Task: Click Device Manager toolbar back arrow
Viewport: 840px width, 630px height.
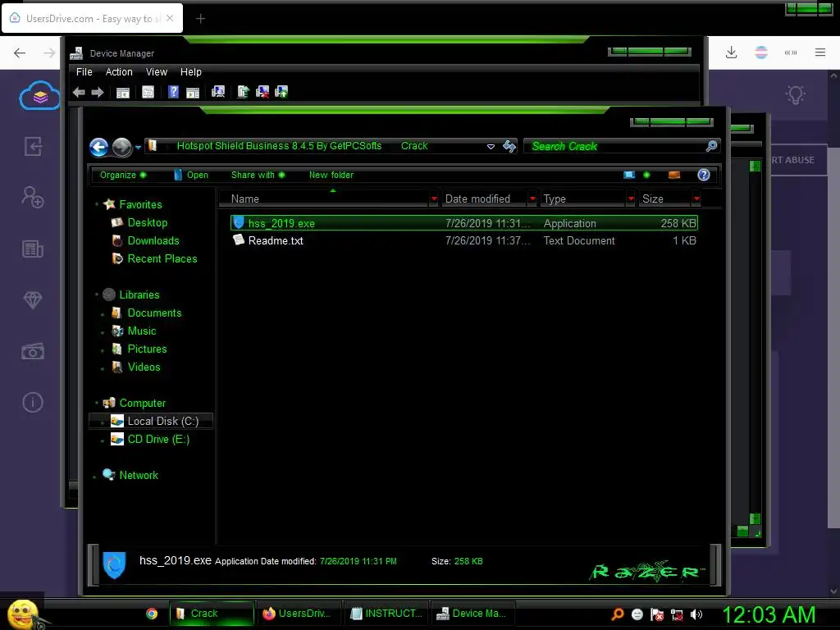Action: click(x=79, y=92)
